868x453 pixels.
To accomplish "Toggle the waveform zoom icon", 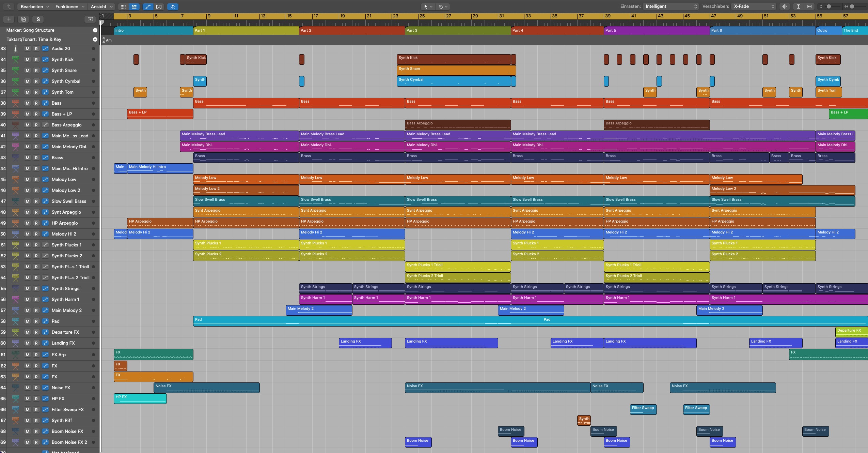I will coord(785,6).
